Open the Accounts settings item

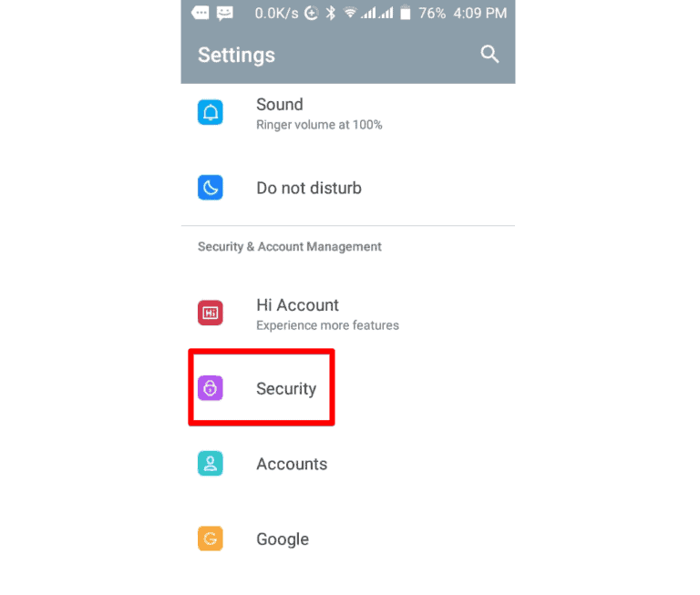click(x=348, y=464)
